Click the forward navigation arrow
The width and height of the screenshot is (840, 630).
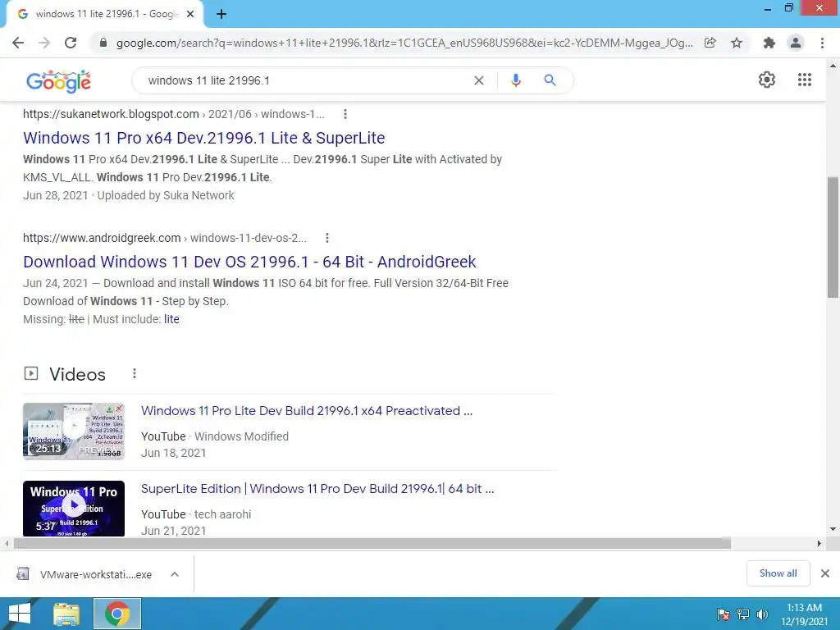44,43
